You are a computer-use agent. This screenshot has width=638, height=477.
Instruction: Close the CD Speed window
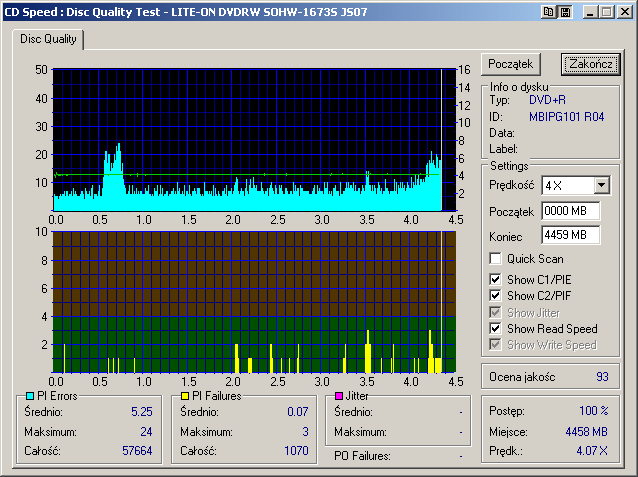click(625, 12)
